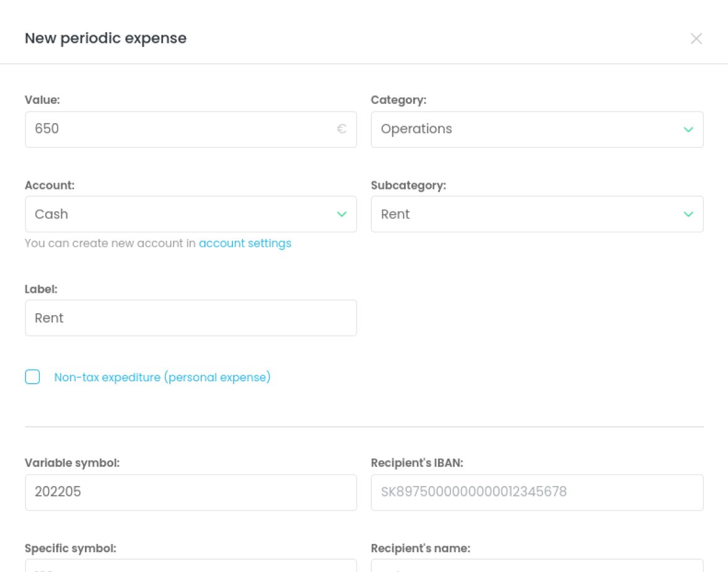Click the Recipient's name input field
The height and width of the screenshot is (572, 728).
point(537,566)
